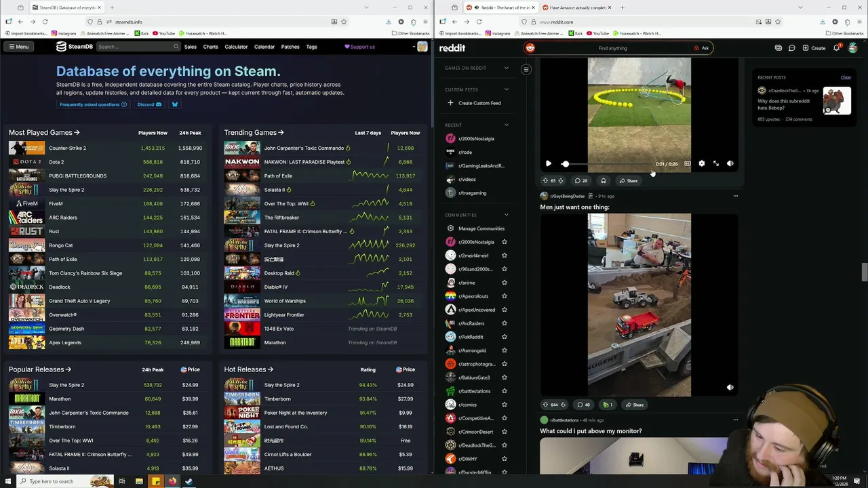Open SteamDB Calculator page
The image size is (868, 488).
point(236,47)
